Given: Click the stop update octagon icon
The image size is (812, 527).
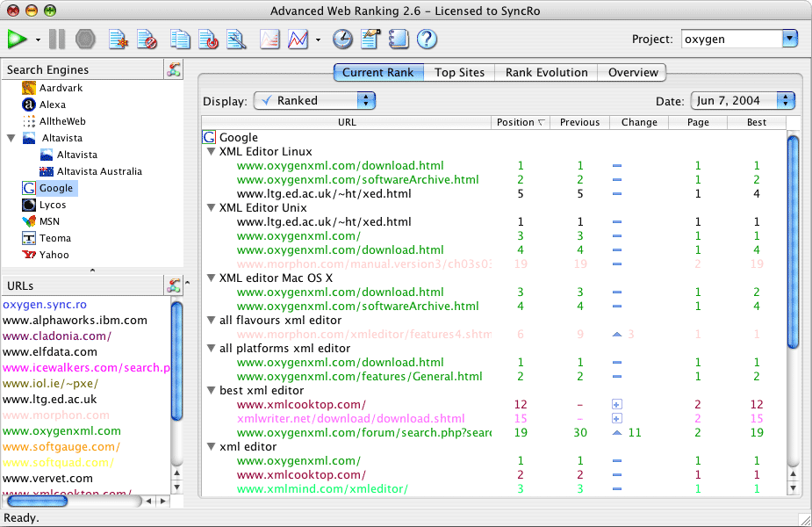Looking at the screenshot, I should click(x=85, y=40).
